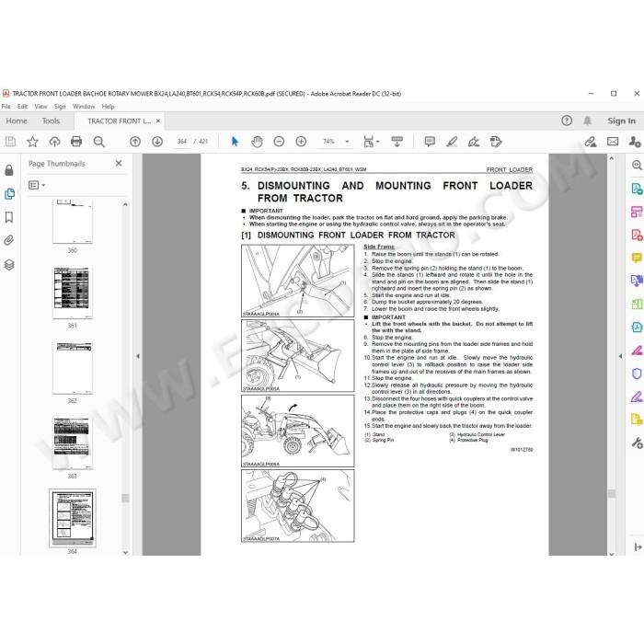Open the Help menu
Viewport: 644px width, 644px height.
tap(108, 107)
